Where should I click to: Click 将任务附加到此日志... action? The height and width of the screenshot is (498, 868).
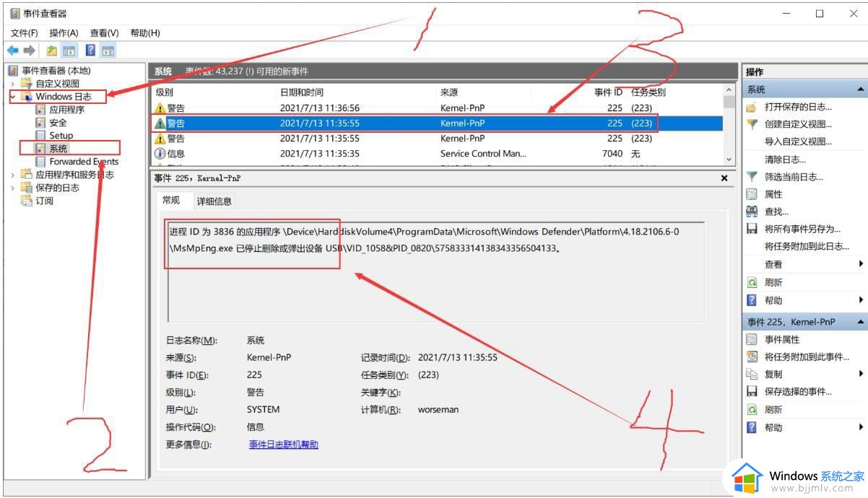pos(807,246)
